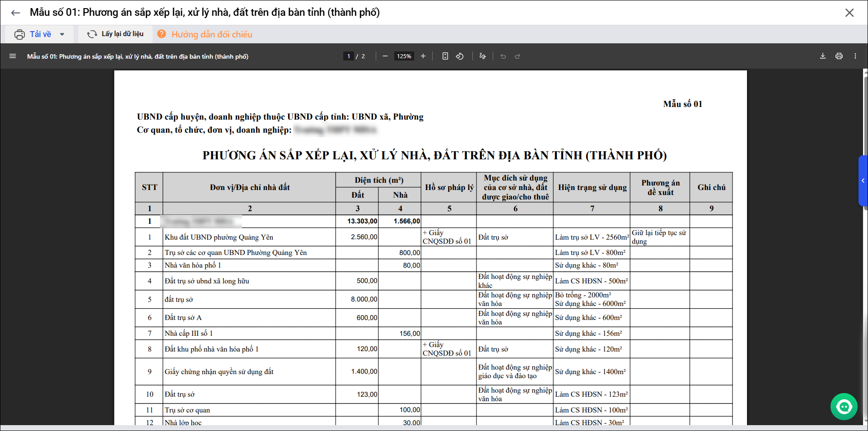Click the back arrow beside the title

[15, 13]
